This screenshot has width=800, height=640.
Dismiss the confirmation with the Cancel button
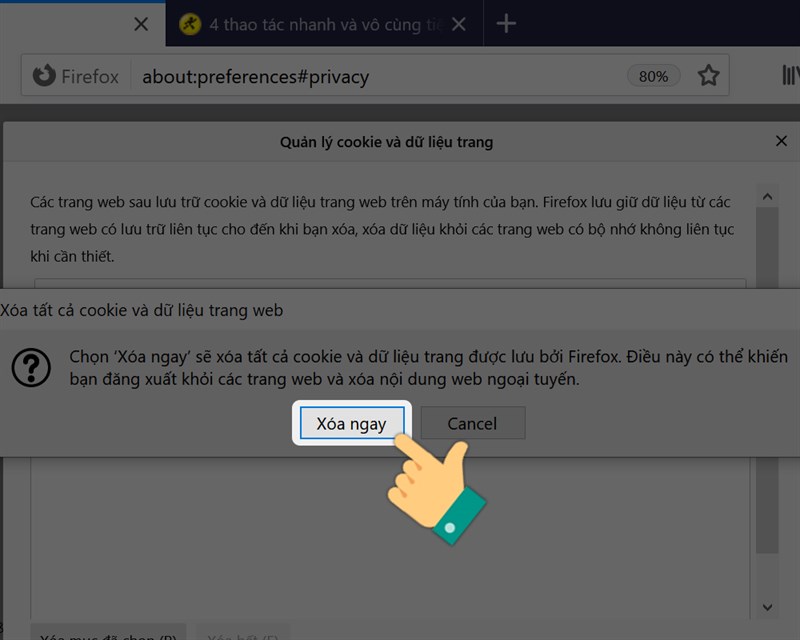pyautogui.click(x=471, y=423)
